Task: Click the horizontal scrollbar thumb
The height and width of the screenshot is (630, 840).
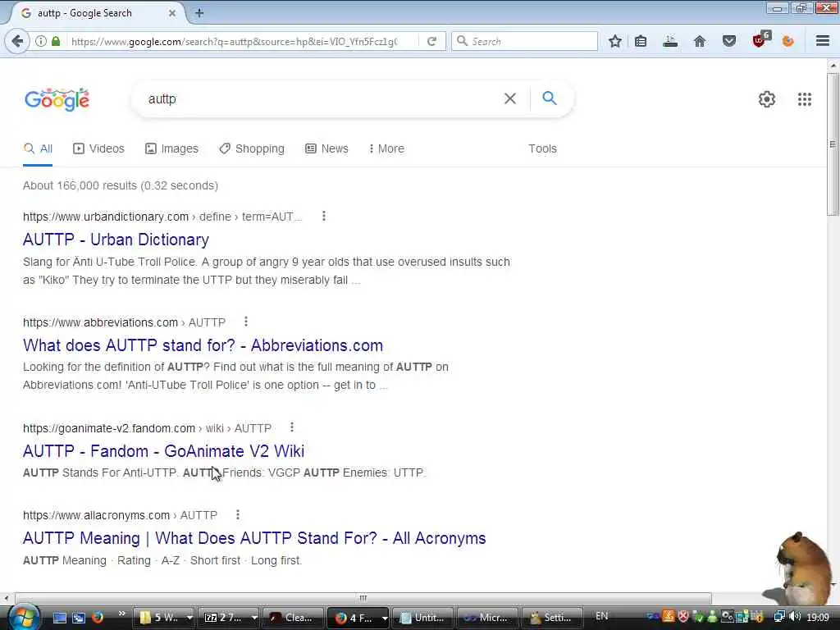Action: click(363, 598)
